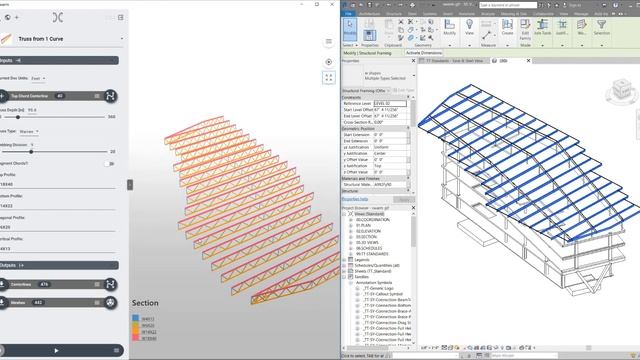Viewport: 640px width, 360px height.
Task: Click the Reference Level input field
Action: coord(390,104)
